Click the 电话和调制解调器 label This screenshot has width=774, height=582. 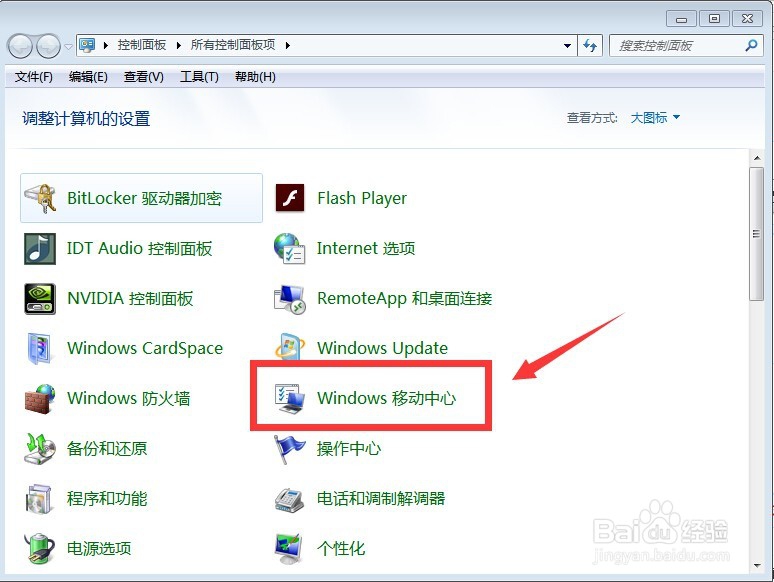381,499
